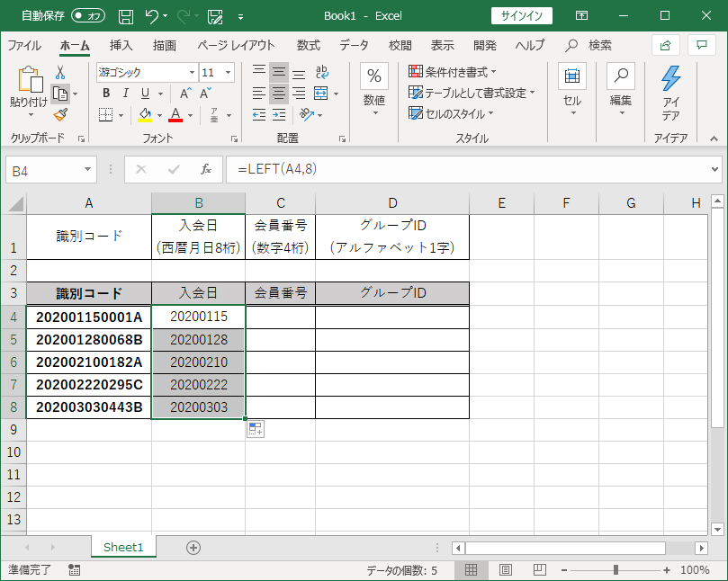Toggle the AutoSave switch
The width and height of the screenshot is (728, 581).
[x=88, y=16]
